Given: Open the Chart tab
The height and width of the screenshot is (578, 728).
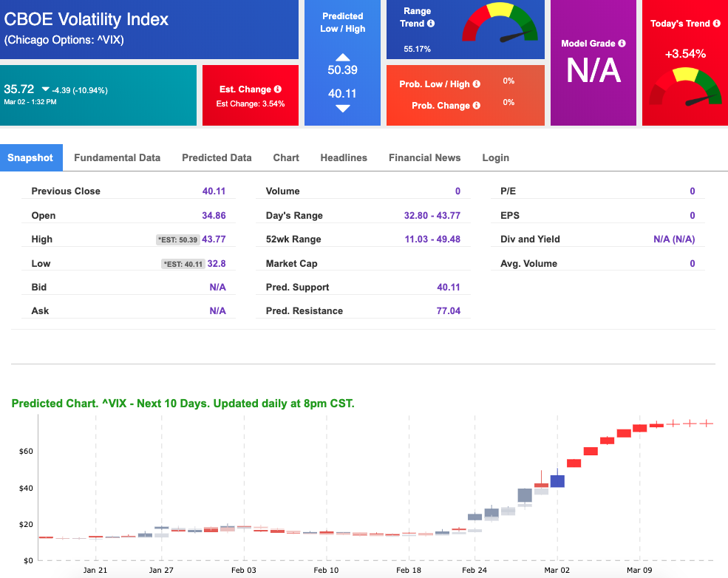Looking at the screenshot, I should pos(286,158).
